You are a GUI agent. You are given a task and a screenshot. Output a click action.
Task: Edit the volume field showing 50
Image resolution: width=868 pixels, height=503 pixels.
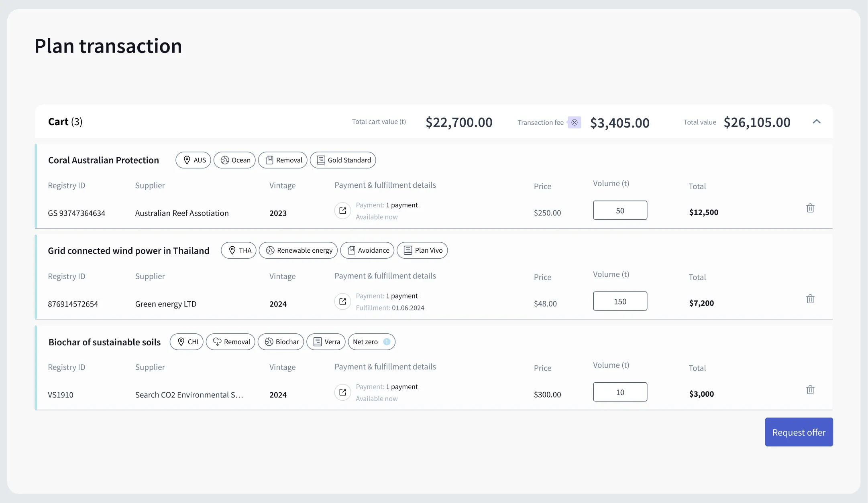620,210
